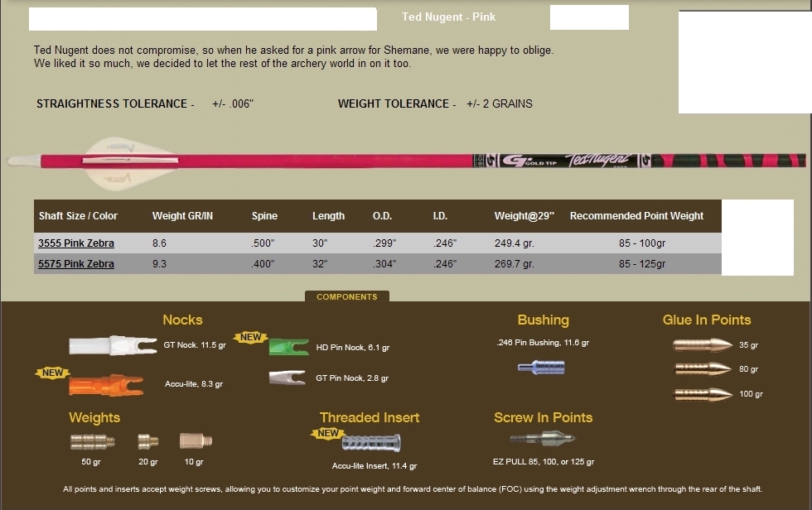812x510 pixels.
Task: Click the Glue In Points heading
Action: click(707, 320)
